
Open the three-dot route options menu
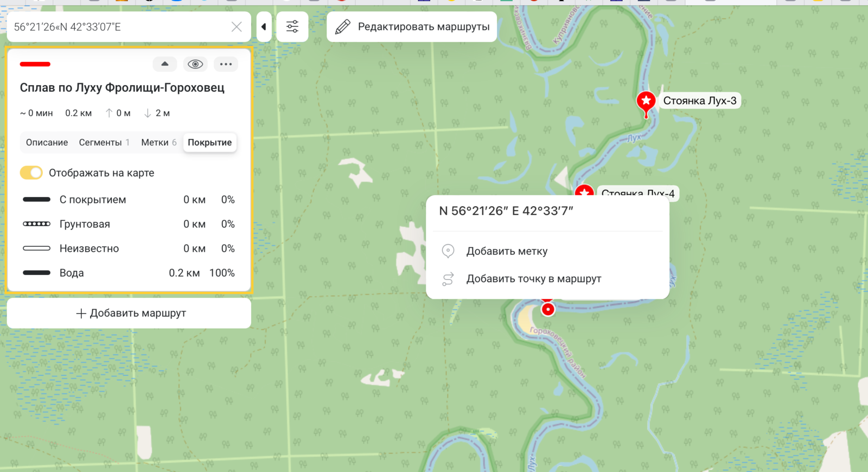pos(226,64)
